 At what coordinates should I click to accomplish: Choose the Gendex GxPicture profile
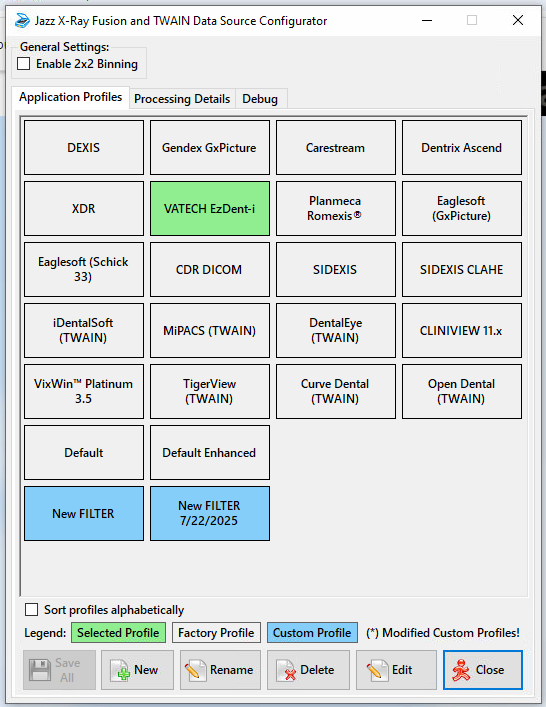(210, 147)
